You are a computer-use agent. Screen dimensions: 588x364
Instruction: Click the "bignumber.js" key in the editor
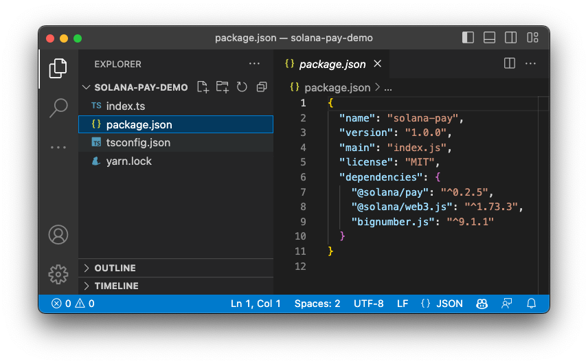(x=393, y=222)
